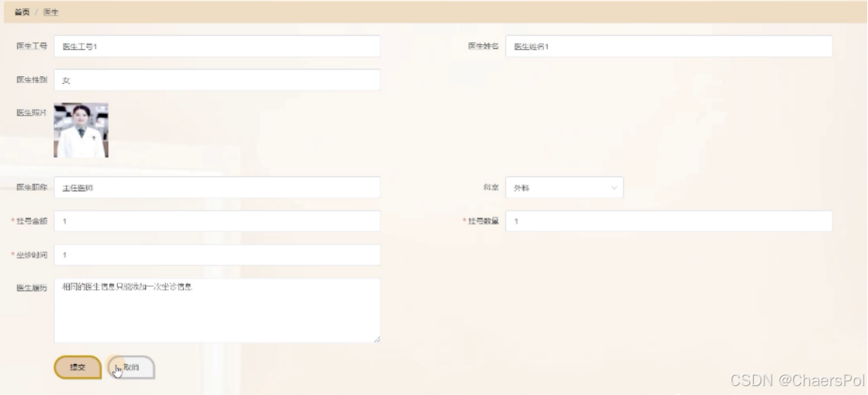Focus the 挂号数量 input field
868x395 pixels.
click(669, 222)
